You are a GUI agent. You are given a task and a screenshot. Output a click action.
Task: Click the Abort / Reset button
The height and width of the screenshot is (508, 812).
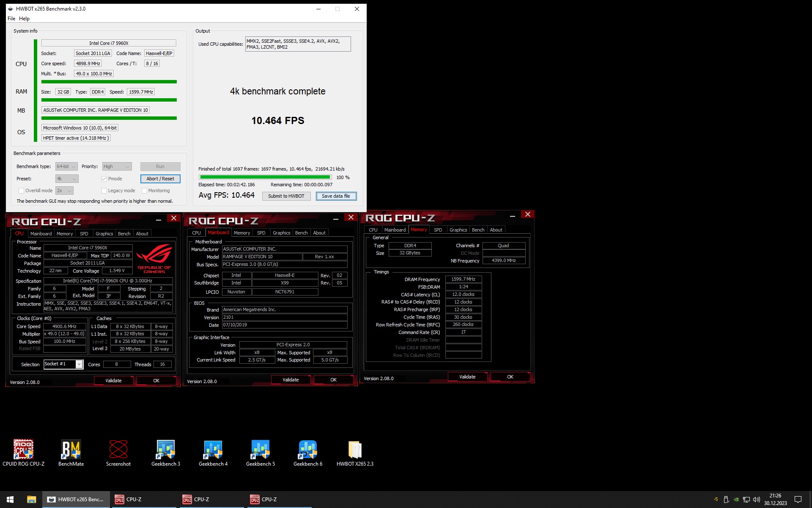click(x=160, y=179)
